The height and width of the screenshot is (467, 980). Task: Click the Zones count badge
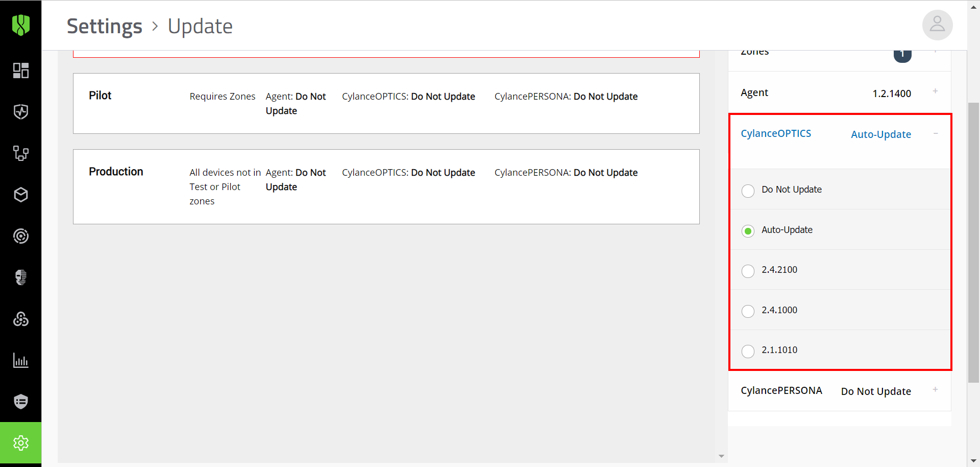902,53
